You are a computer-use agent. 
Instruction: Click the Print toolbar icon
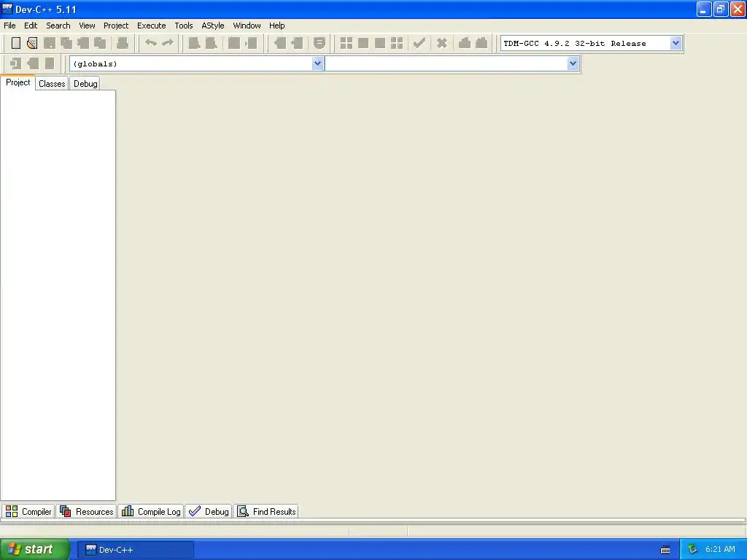[x=123, y=43]
